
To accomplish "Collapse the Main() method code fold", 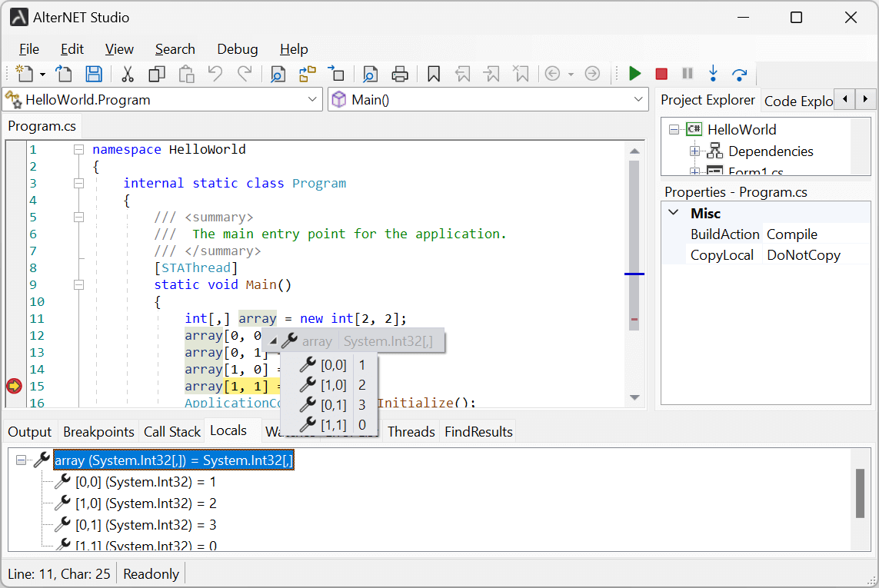I will click(x=79, y=284).
